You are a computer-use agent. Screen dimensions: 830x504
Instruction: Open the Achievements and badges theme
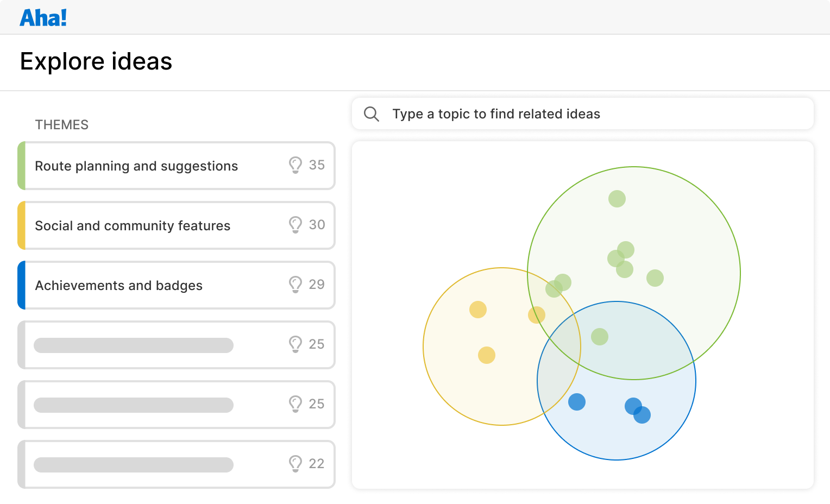coord(118,285)
